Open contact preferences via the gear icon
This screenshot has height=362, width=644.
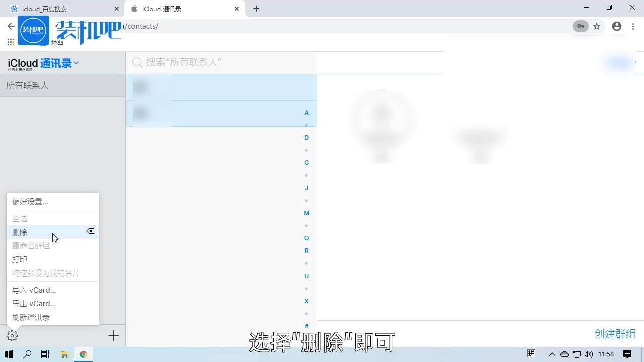coord(12,335)
